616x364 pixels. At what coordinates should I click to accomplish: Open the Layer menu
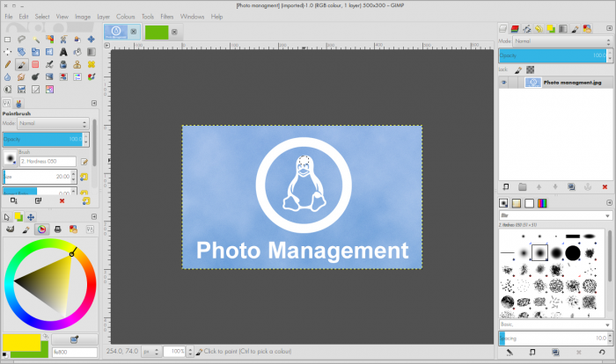103,17
